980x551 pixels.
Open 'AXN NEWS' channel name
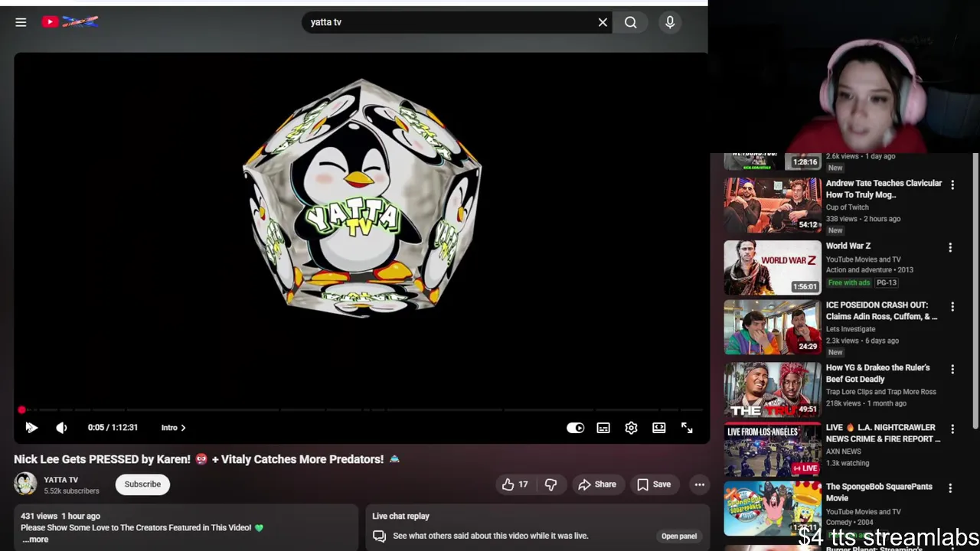(x=844, y=452)
